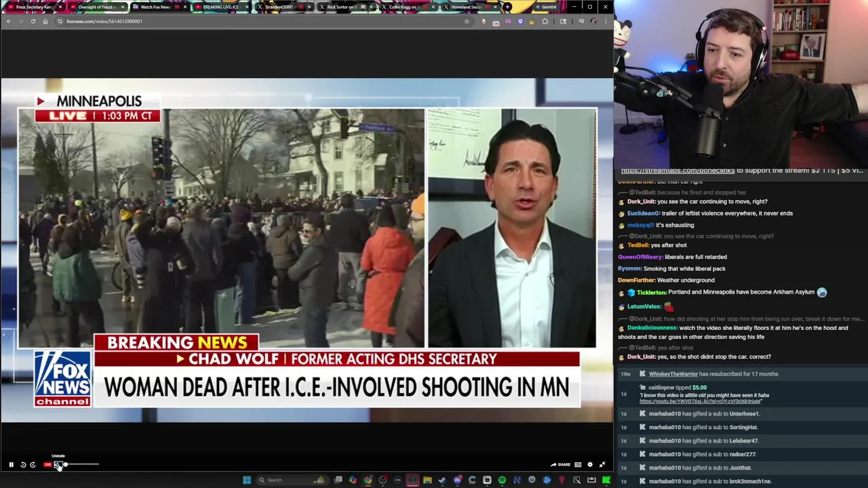Image resolution: width=868 pixels, height=488 pixels.
Task: Skip forward with the forward-skip icon
Action: [x=33, y=465]
